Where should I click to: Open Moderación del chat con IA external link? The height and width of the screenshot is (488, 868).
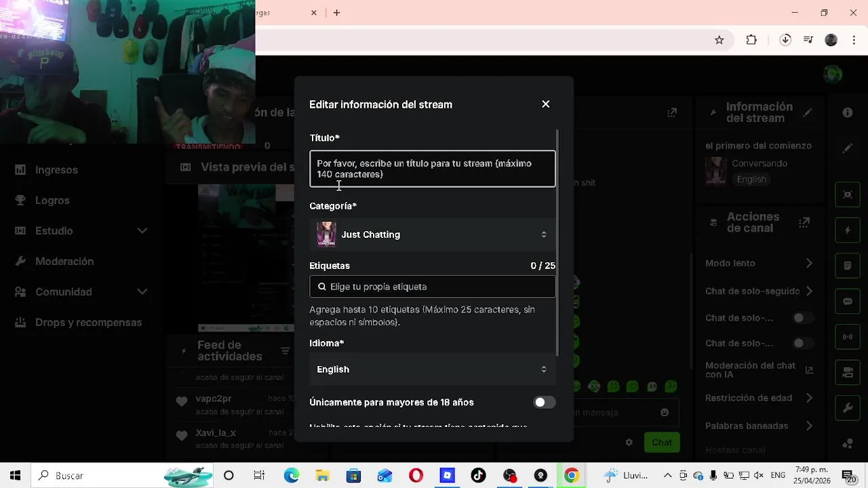[x=809, y=370]
